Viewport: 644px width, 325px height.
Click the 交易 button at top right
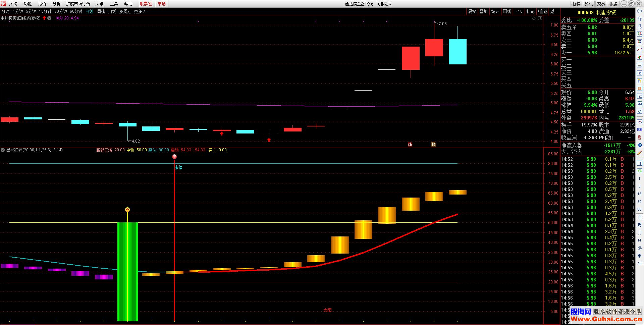pos(601,4)
